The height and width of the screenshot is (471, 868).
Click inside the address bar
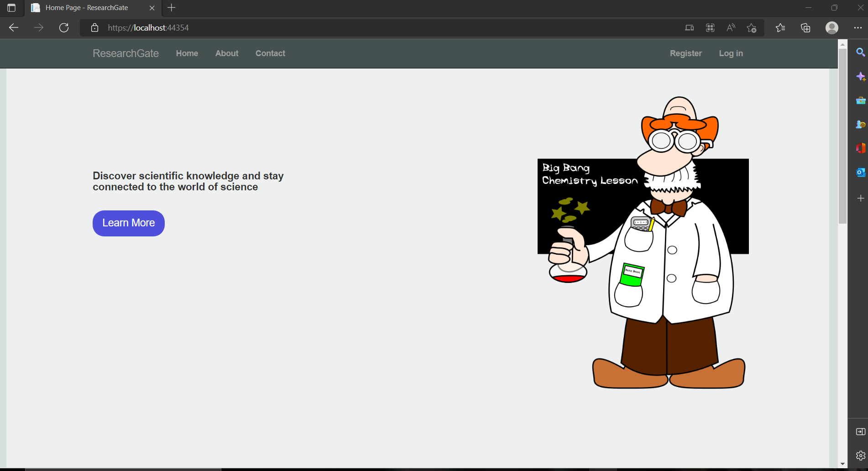pos(274,28)
